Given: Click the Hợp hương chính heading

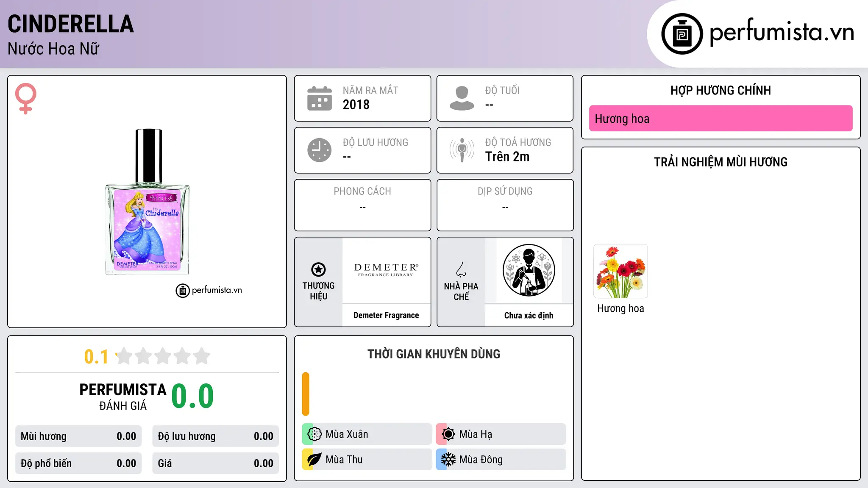Looking at the screenshot, I should click(721, 90).
